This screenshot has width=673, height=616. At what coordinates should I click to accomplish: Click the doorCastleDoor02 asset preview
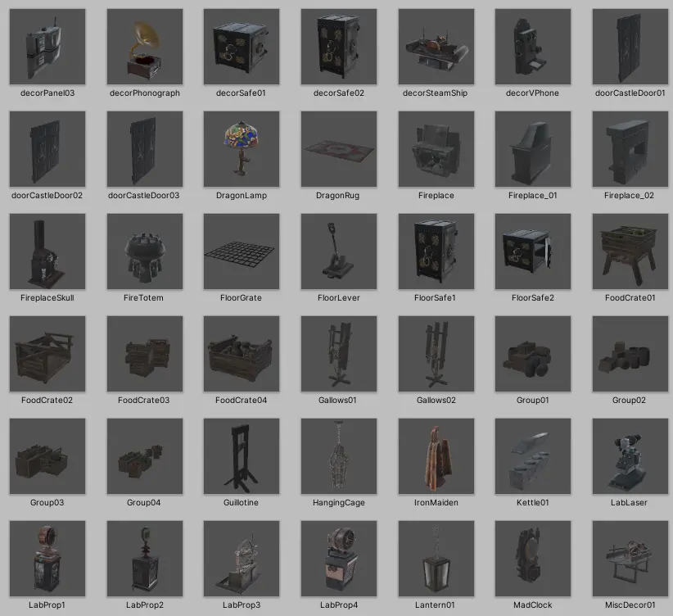[47, 149]
